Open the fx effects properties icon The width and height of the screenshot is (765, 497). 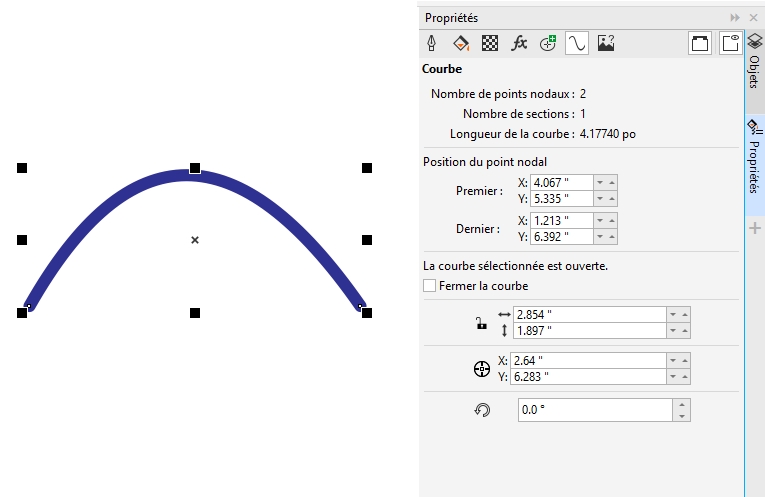(519, 43)
